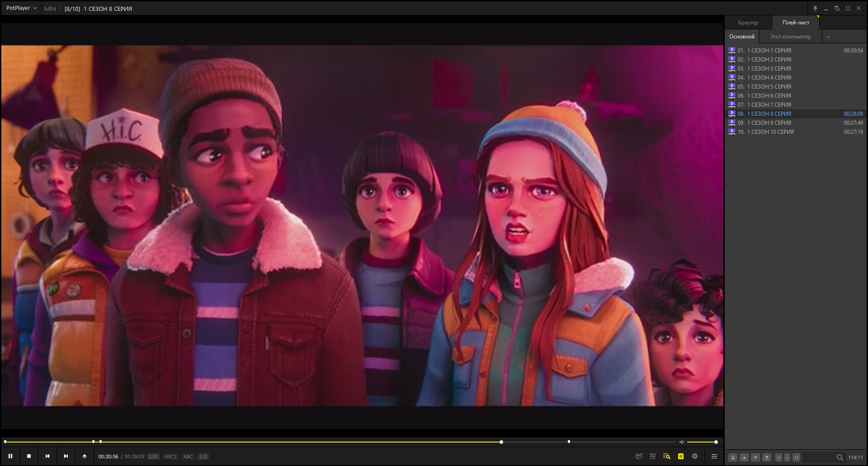Image resolution: width=868 pixels, height=466 pixels.
Task: Click the duration 00:27:49 of episode 9
Action: pyautogui.click(x=853, y=123)
